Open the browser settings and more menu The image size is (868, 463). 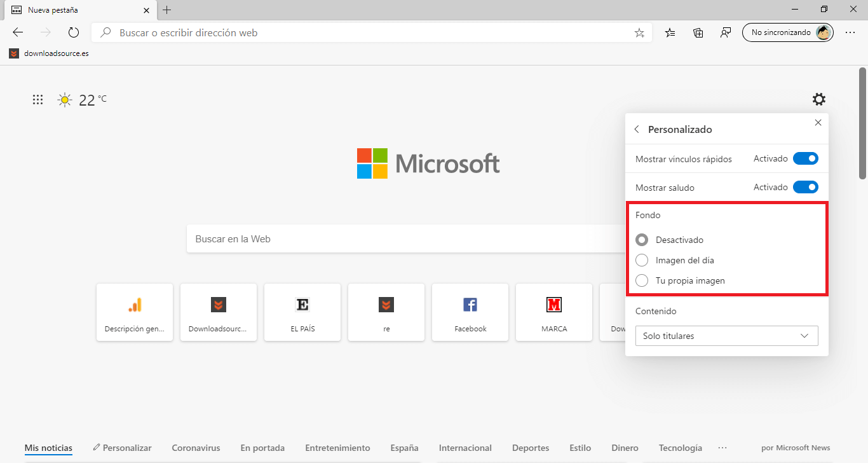(x=850, y=32)
